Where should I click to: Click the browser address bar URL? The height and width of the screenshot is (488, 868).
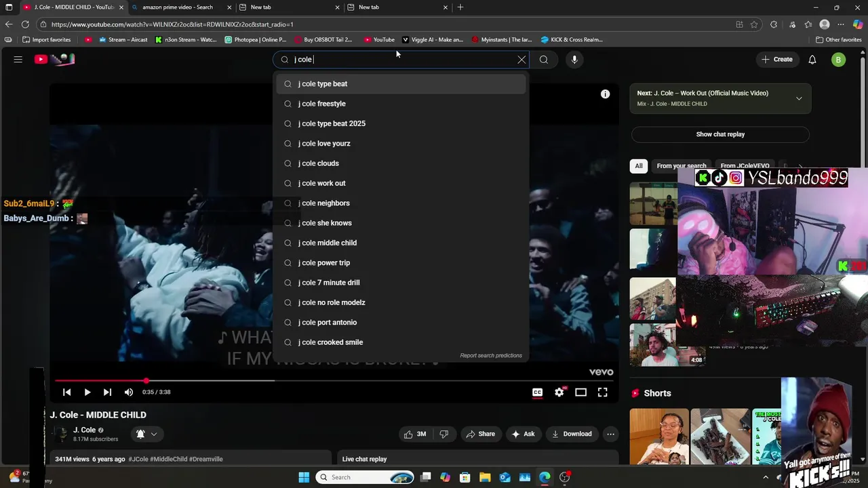pyautogui.click(x=172, y=24)
